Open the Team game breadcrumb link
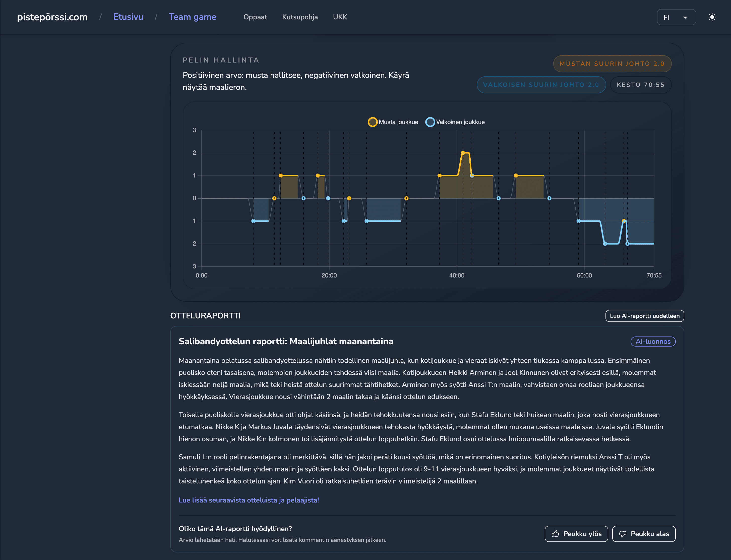The height and width of the screenshot is (560, 731). (x=192, y=17)
